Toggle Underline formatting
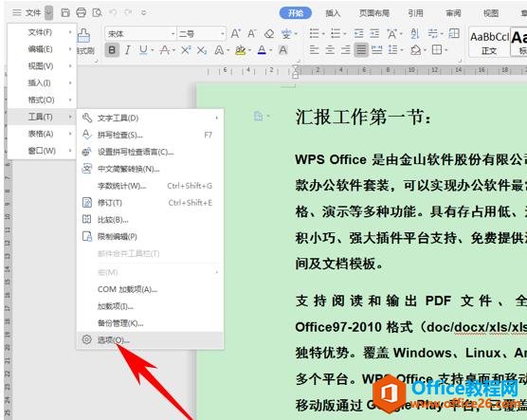Image resolution: width=527 pixels, height=420 pixels. point(143,50)
